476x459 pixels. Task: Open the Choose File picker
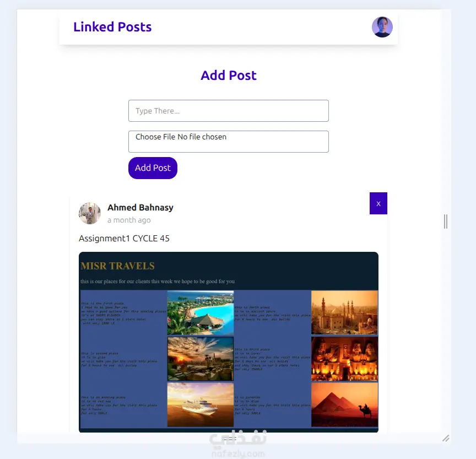tap(228, 142)
